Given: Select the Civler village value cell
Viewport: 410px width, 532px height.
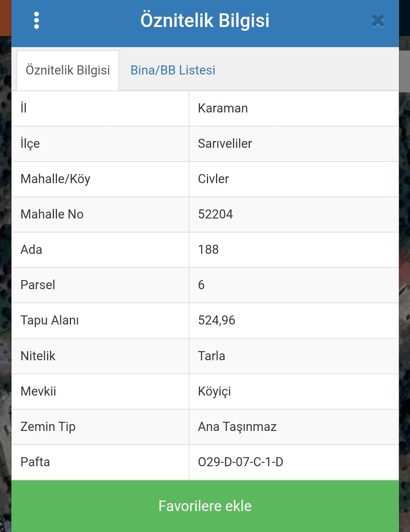Looking at the screenshot, I should (x=213, y=179).
